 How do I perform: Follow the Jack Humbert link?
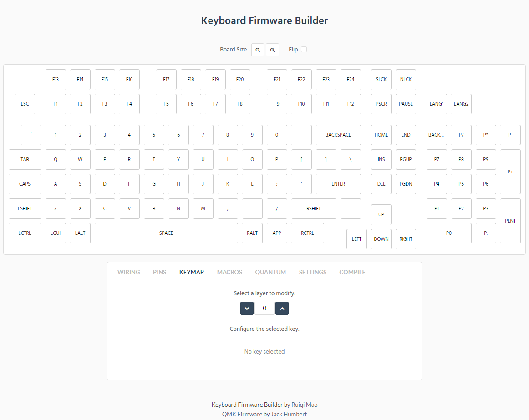tap(289, 414)
